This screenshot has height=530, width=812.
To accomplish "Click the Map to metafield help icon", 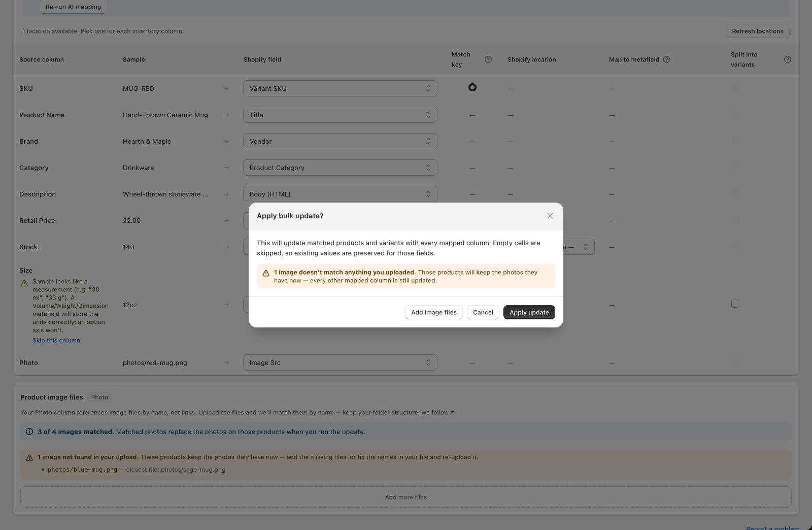I will coord(667,59).
